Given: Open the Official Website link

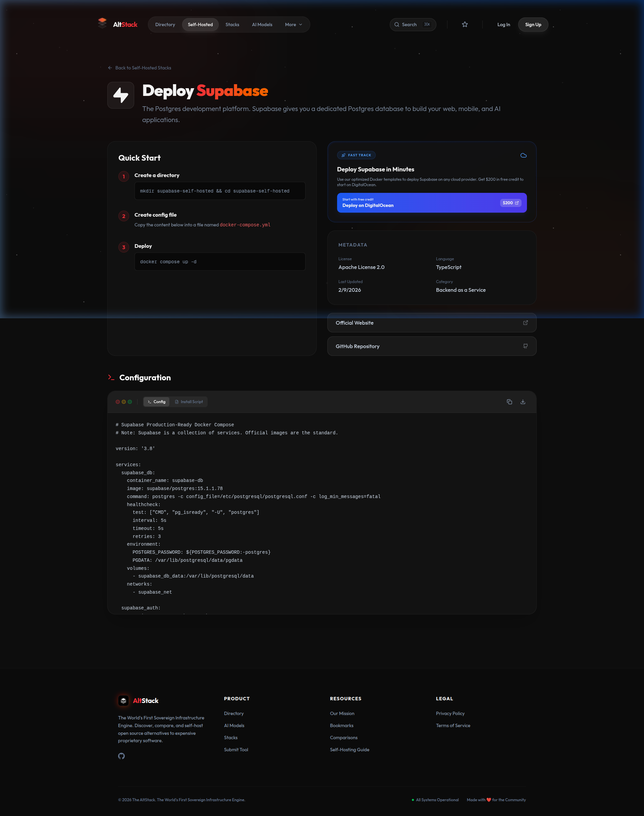Looking at the screenshot, I should [431, 323].
